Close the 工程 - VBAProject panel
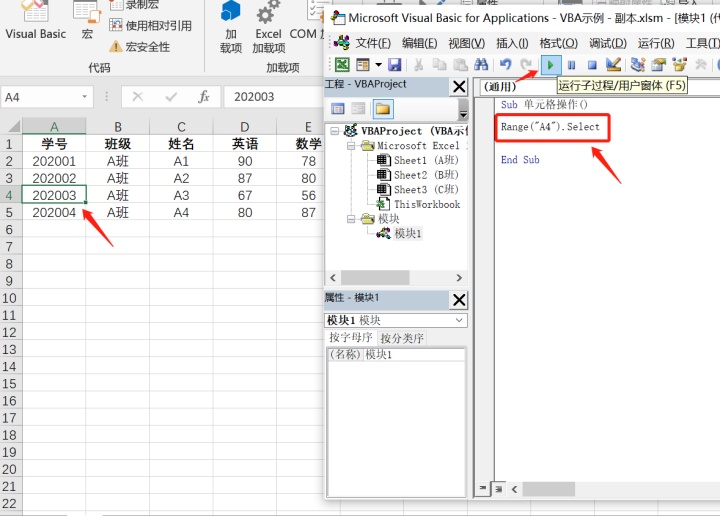 [459, 86]
